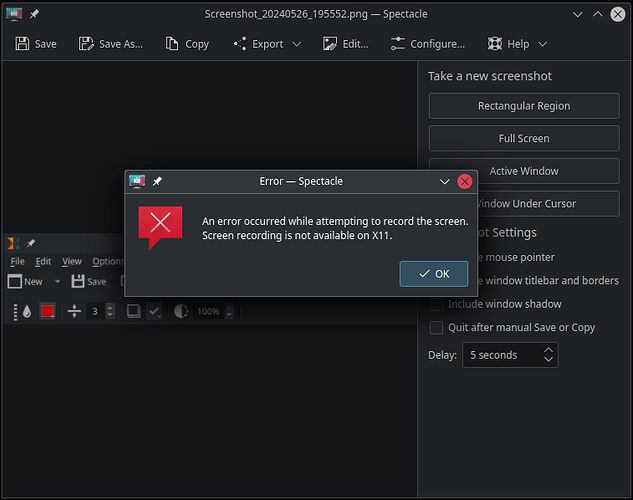
Task: Click the red color swatch
Action: coord(48,311)
